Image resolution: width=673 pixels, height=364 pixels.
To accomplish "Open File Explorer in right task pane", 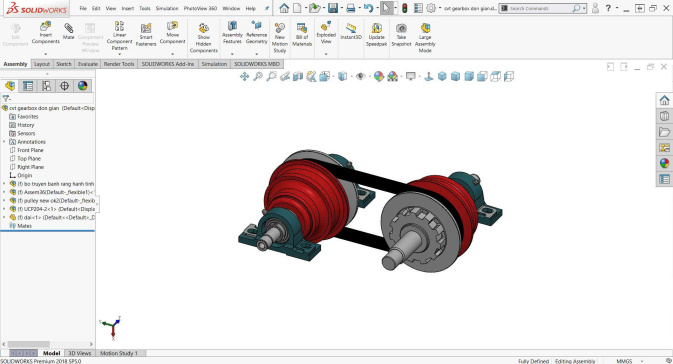I will pos(664,132).
